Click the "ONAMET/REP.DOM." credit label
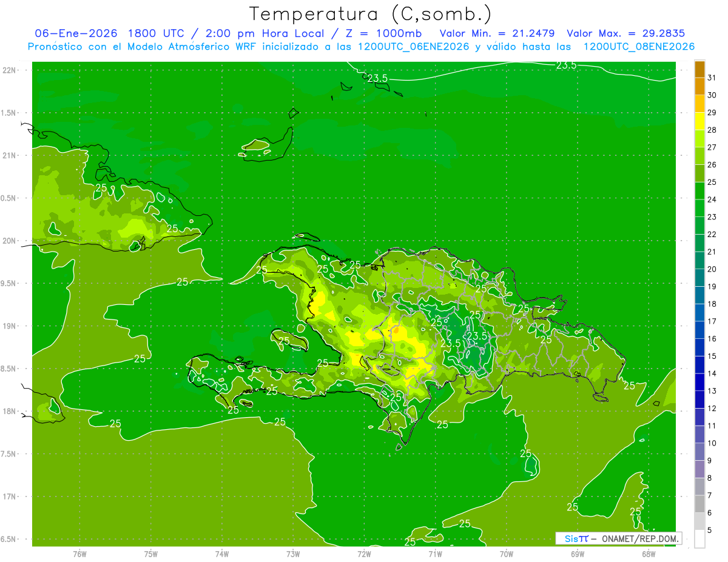The height and width of the screenshot is (562, 728). click(640, 538)
